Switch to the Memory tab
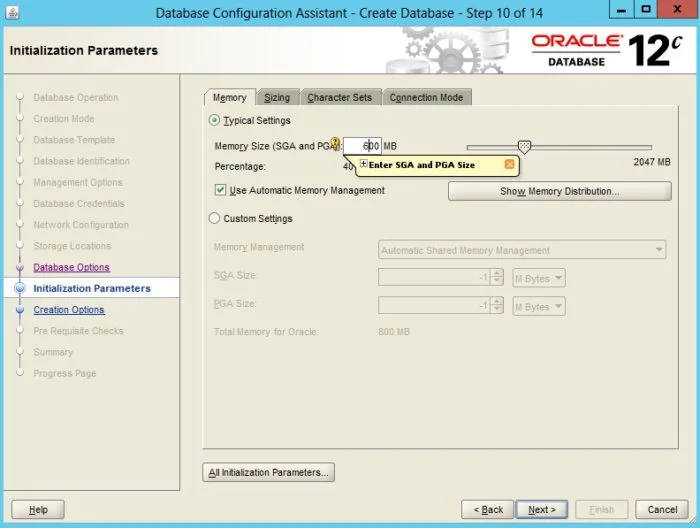The height and width of the screenshot is (528, 700). [x=229, y=97]
